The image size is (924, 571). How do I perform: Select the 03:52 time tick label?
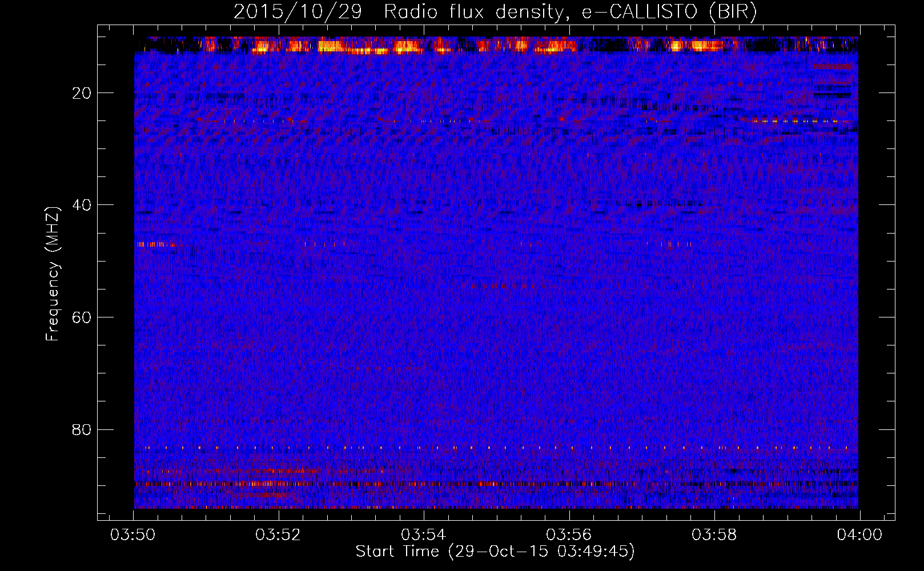coord(278,535)
